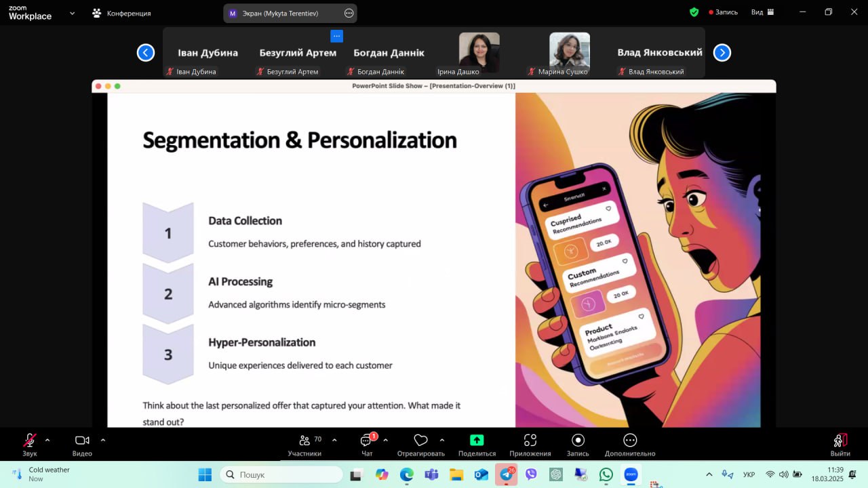Click the Segmentation & Personalization slide title

click(300, 140)
